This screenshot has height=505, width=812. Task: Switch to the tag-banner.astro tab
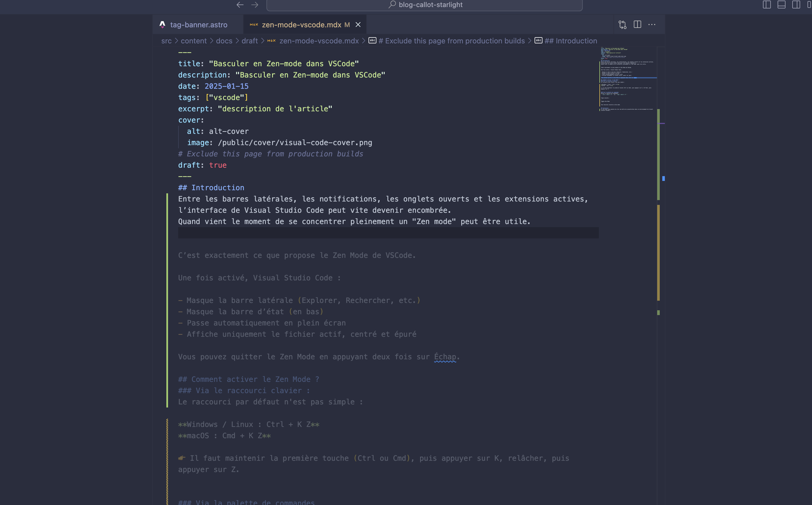pos(198,25)
